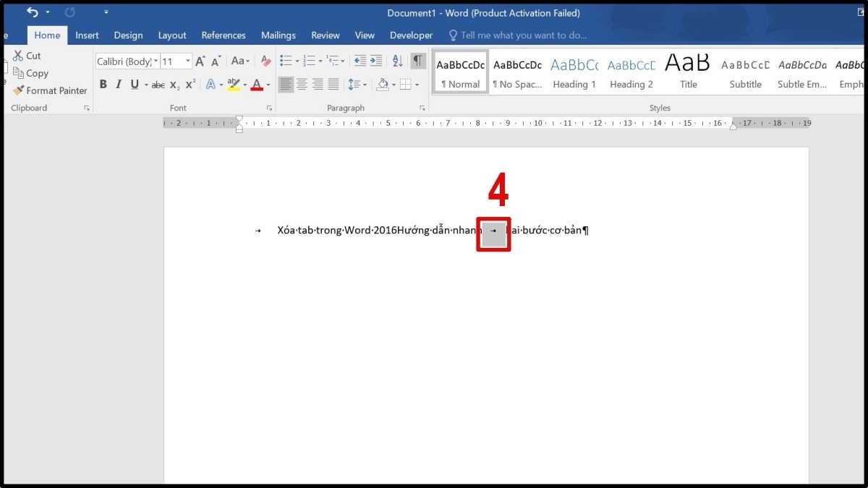Viewport: 868px width, 488px height.
Task: Enable justified text alignment
Action: coord(333,85)
